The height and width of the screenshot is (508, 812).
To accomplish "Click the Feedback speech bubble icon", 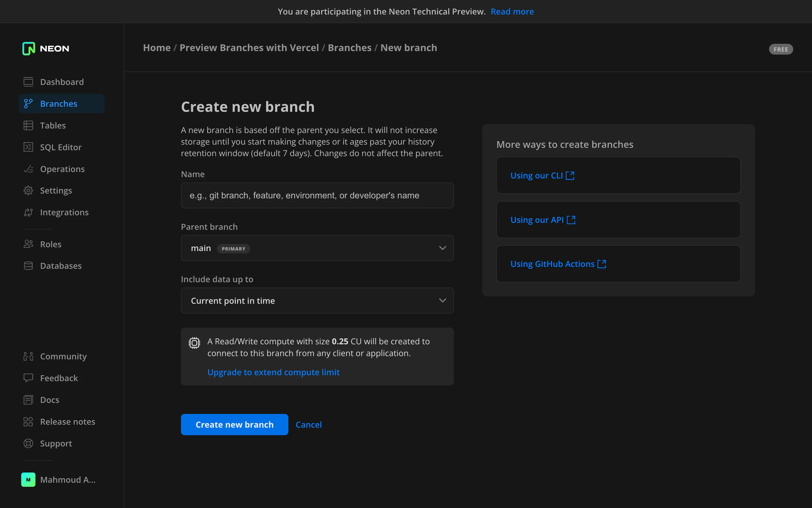I will click(x=28, y=378).
